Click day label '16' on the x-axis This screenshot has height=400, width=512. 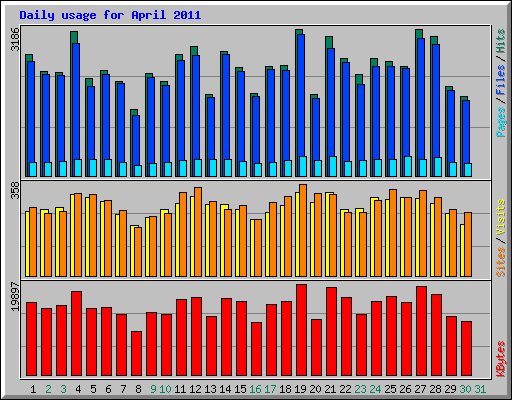(x=255, y=389)
